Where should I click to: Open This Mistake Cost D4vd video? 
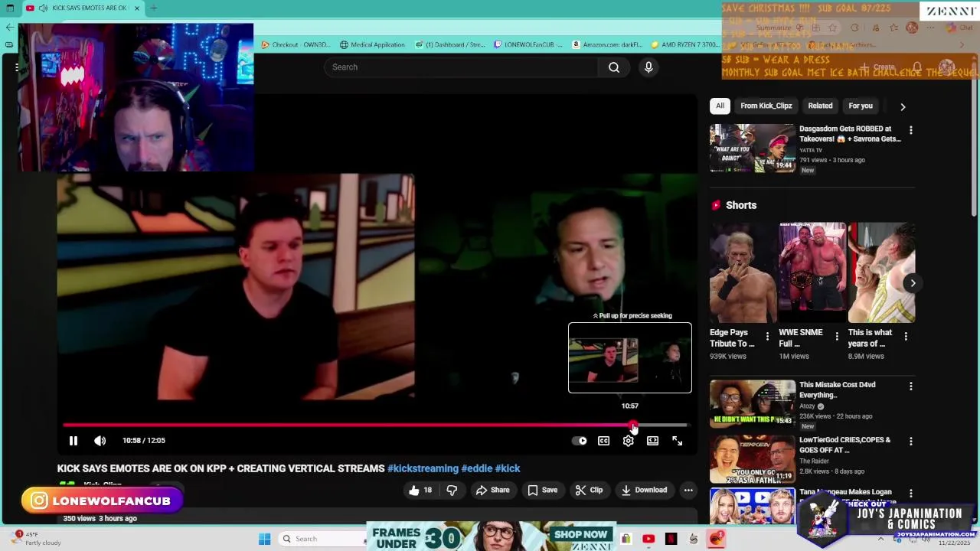pyautogui.click(x=753, y=404)
